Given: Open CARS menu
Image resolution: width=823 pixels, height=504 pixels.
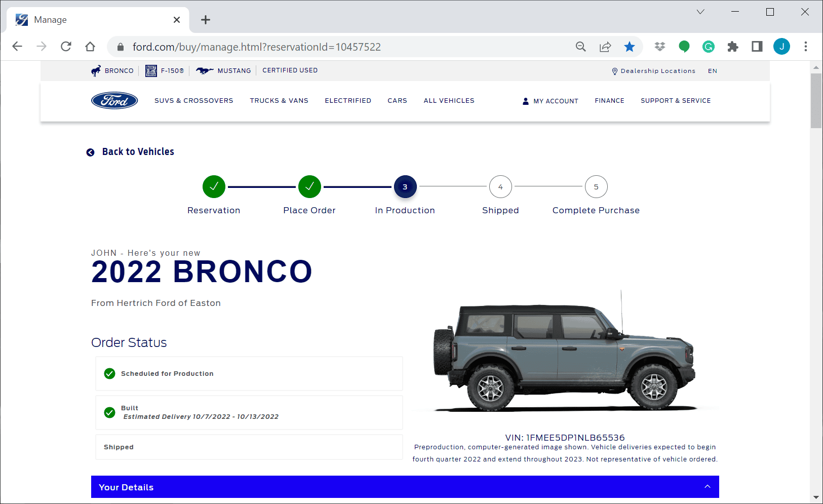Looking at the screenshot, I should coord(398,101).
